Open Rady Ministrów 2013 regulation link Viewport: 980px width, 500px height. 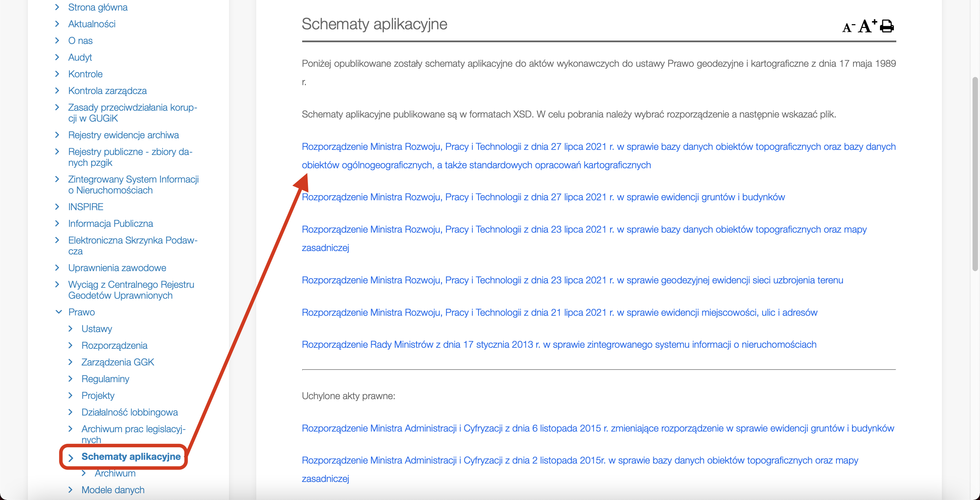pos(559,344)
